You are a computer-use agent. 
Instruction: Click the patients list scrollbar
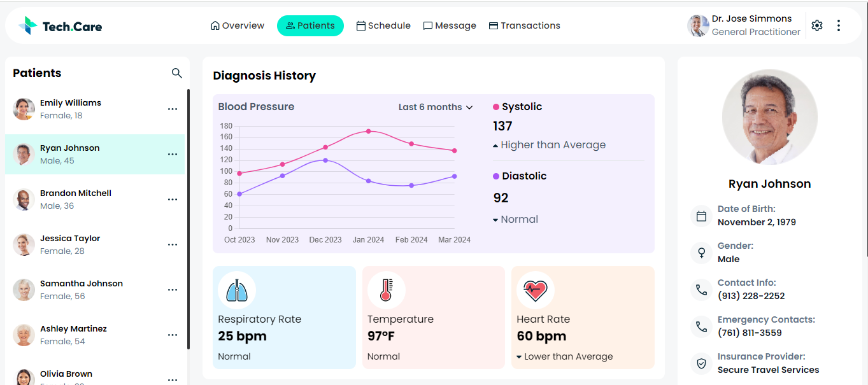tap(189, 220)
